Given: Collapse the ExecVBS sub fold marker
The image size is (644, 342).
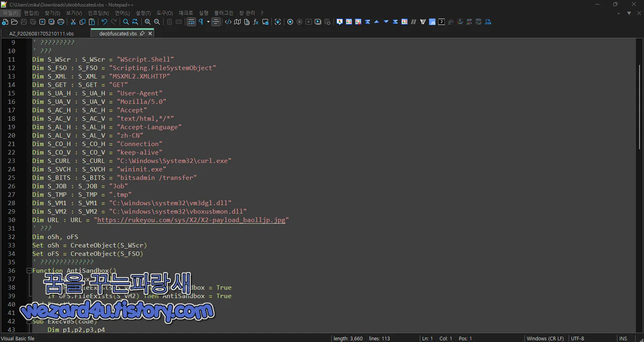Looking at the screenshot, I should 29,321.
